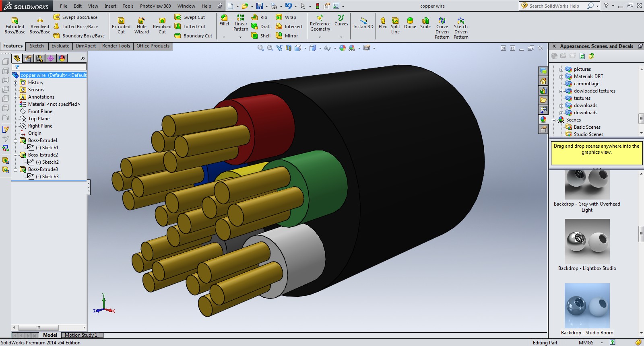Choose Lofted Boss/Base tool
644x346 pixels.
coord(75,27)
